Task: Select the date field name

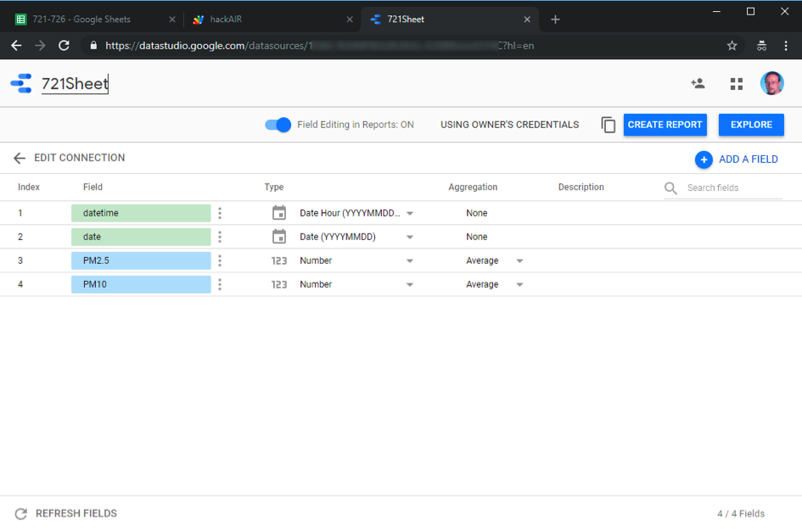Action: coord(141,237)
